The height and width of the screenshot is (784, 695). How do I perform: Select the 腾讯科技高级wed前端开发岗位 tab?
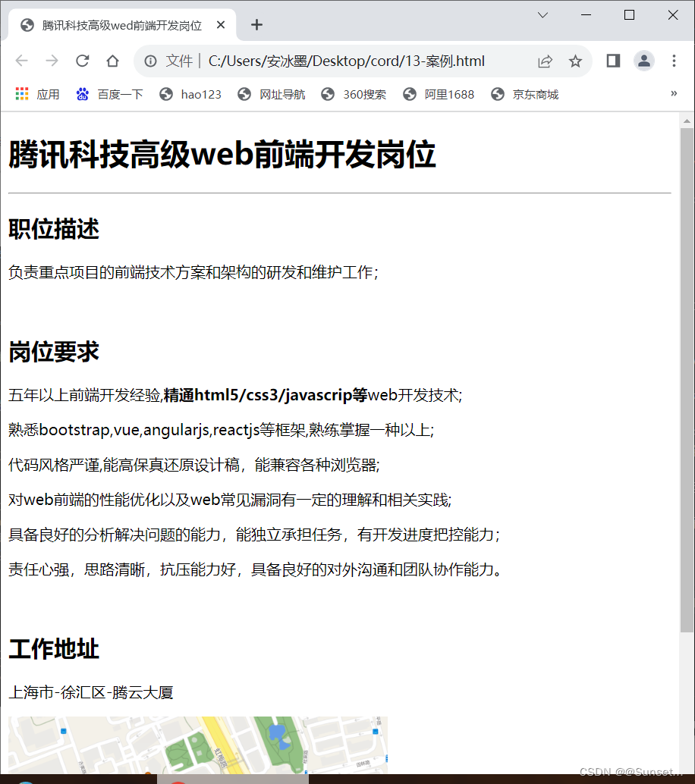pos(121,25)
